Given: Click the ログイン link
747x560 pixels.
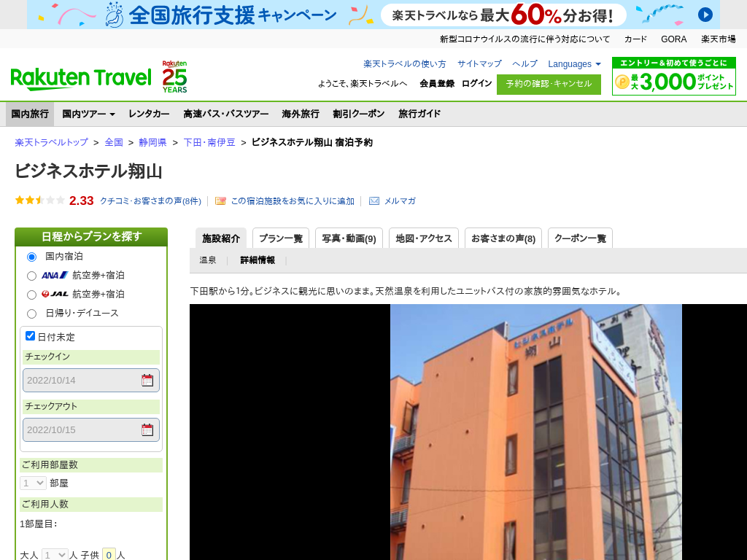Looking at the screenshot, I should pyautogui.click(x=476, y=83).
